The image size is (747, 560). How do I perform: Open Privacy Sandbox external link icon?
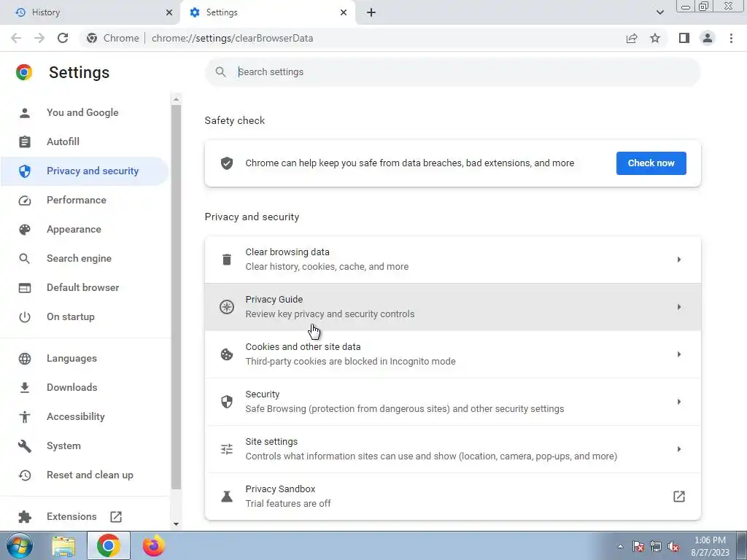(x=679, y=496)
